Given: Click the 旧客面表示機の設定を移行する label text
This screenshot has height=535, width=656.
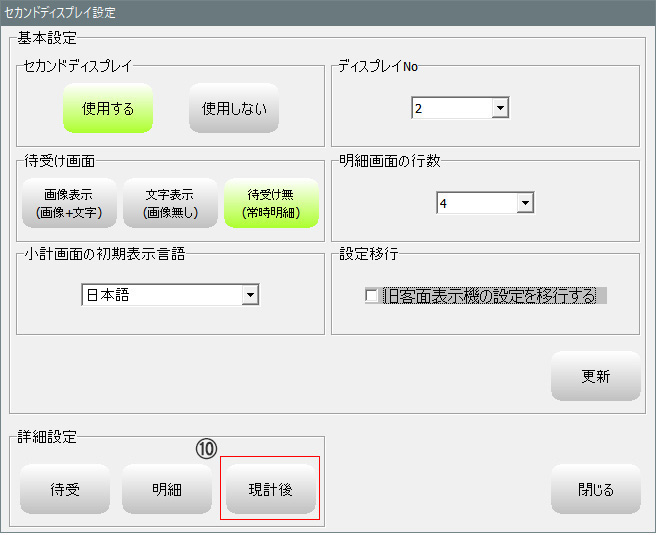Looking at the screenshot, I should coord(489,296).
